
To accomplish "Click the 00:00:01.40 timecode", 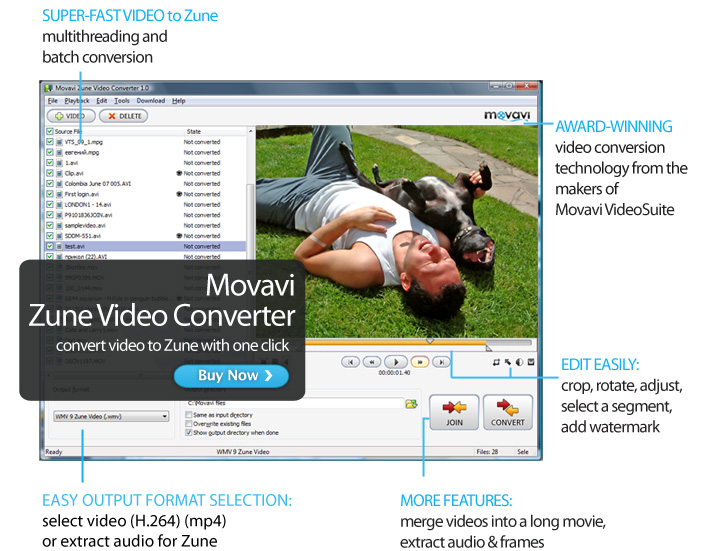I will [394, 373].
